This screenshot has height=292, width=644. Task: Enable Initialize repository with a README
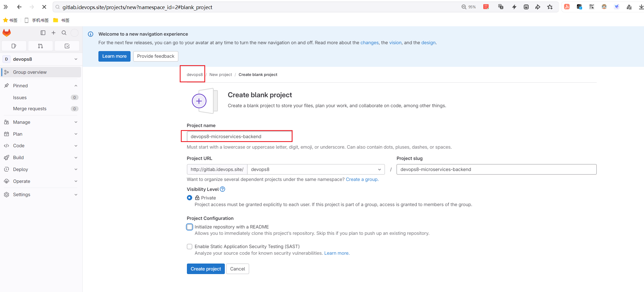point(189,227)
